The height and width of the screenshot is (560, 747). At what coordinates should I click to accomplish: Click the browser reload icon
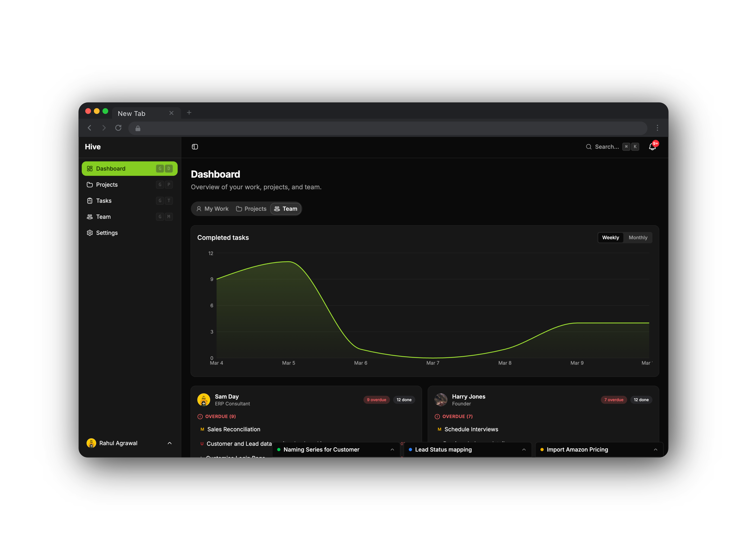pos(118,128)
